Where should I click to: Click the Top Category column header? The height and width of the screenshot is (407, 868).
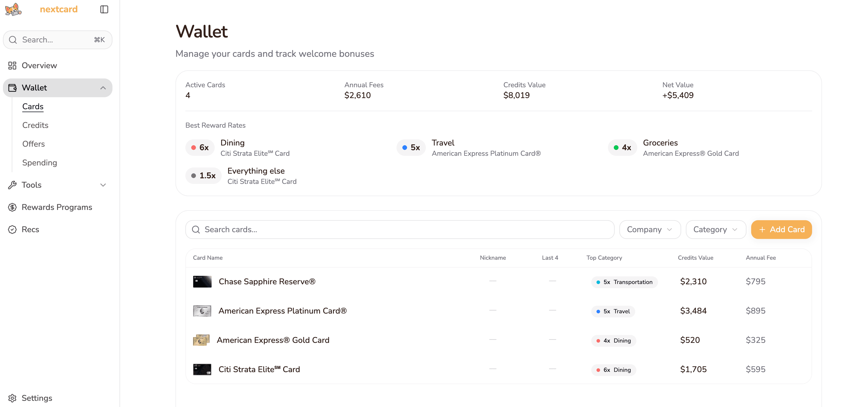tap(604, 258)
